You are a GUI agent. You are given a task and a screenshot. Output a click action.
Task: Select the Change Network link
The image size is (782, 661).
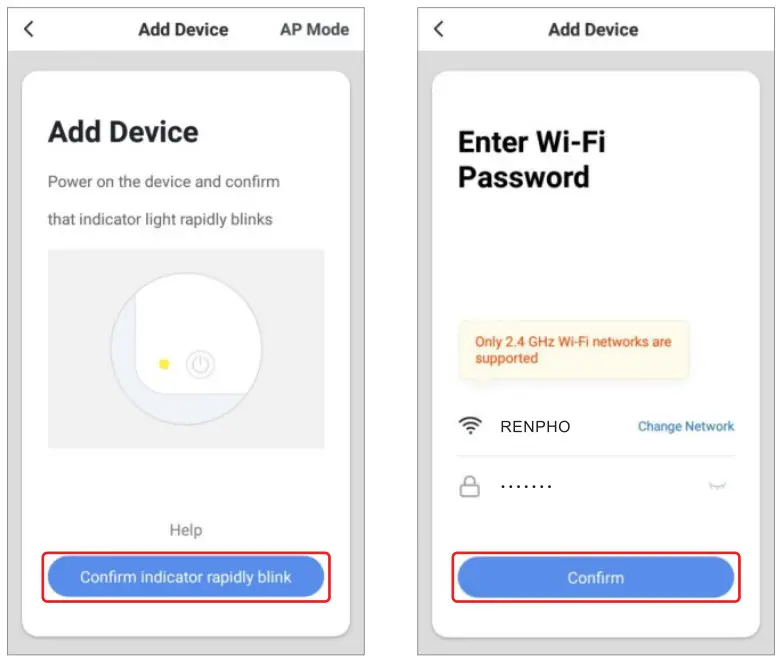point(685,426)
